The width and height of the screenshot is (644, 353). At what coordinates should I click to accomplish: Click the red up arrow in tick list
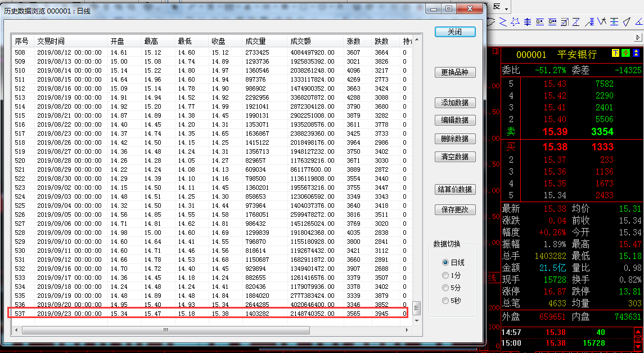[638, 332]
